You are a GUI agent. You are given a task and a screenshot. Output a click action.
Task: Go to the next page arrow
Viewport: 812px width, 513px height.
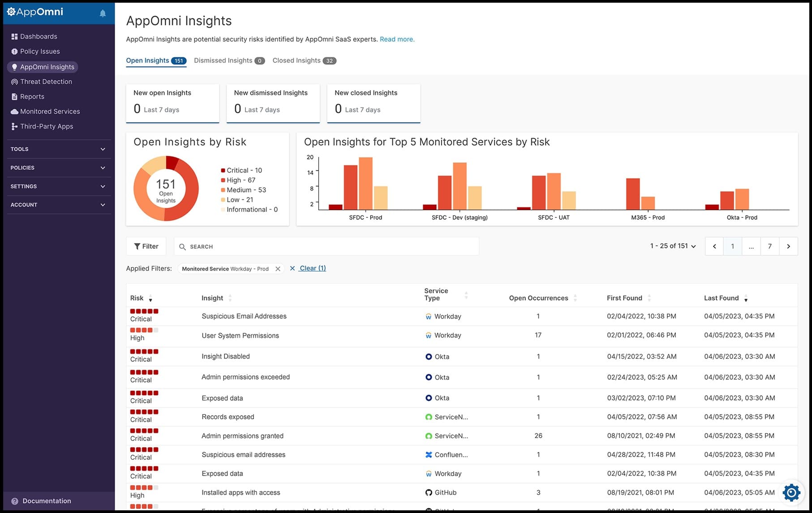click(x=789, y=246)
